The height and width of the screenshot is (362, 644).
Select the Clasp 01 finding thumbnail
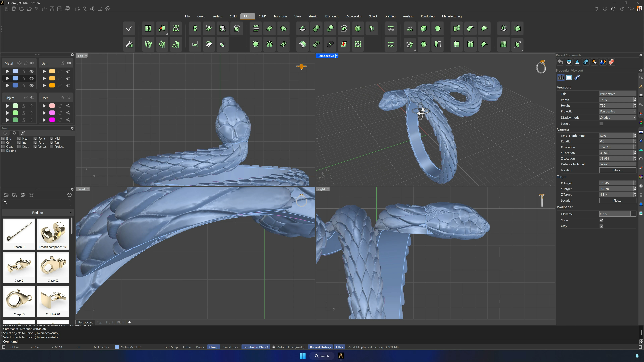(19, 268)
